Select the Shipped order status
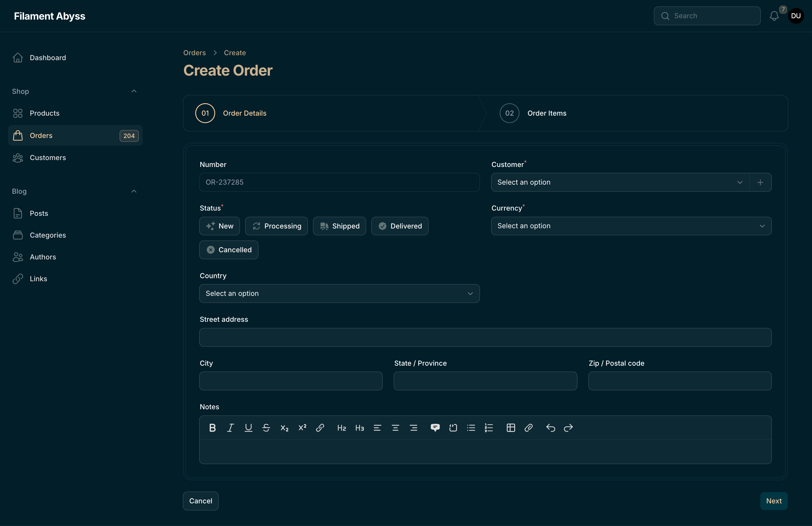The image size is (812, 526). (339, 226)
